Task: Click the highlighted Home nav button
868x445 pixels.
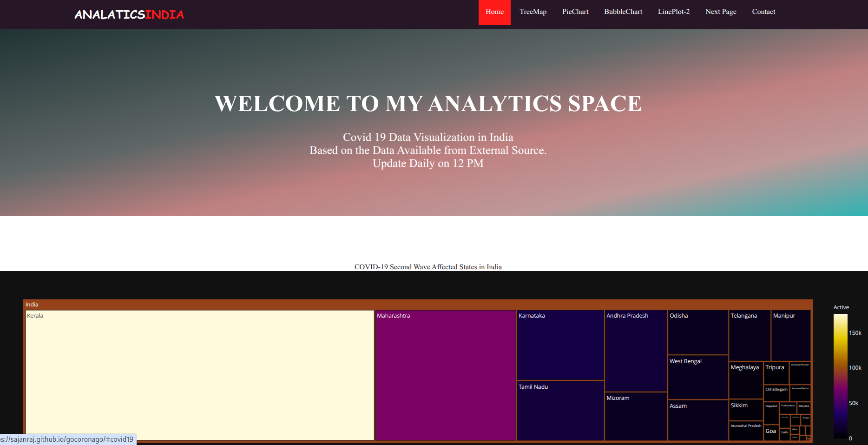Action: point(494,12)
